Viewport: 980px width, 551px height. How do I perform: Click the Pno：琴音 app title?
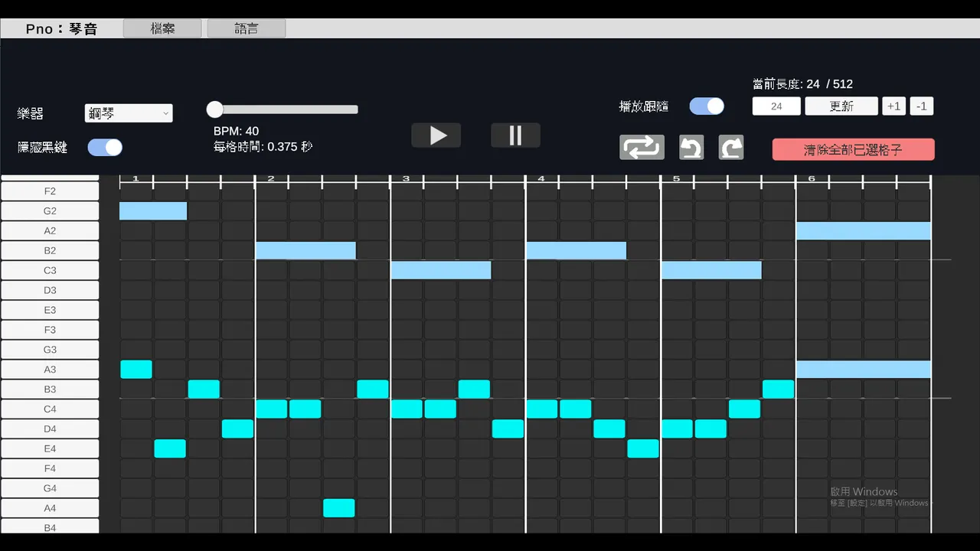point(61,29)
